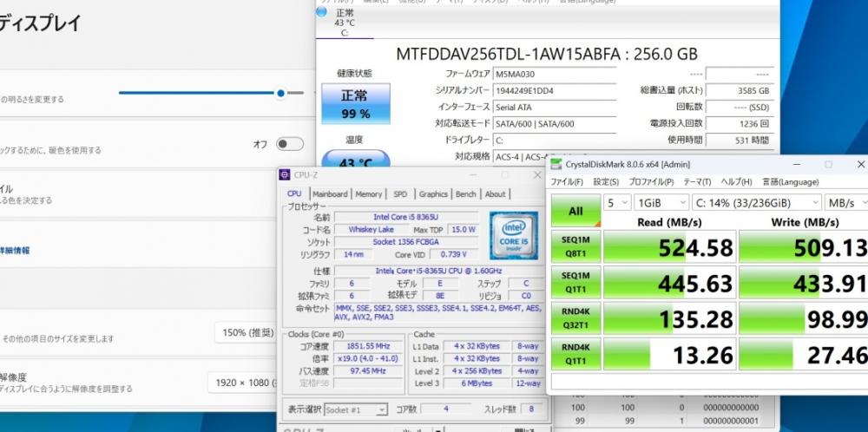Image resolution: width=868 pixels, height=432 pixels.
Task: Open ファイル(F) menu in CrystalDiskMark
Action: [x=566, y=182]
